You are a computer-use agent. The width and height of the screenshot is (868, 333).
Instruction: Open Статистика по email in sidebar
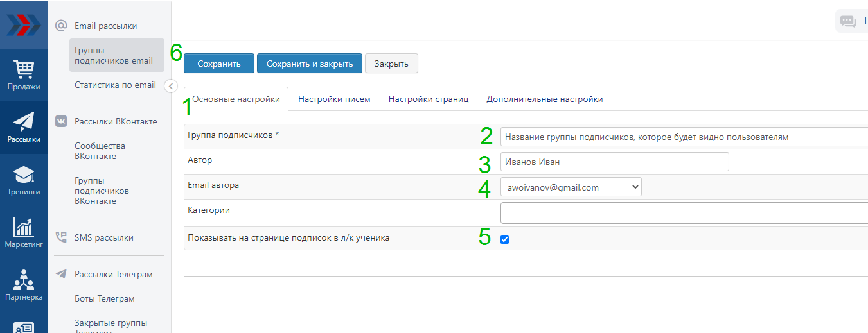coord(115,85)
